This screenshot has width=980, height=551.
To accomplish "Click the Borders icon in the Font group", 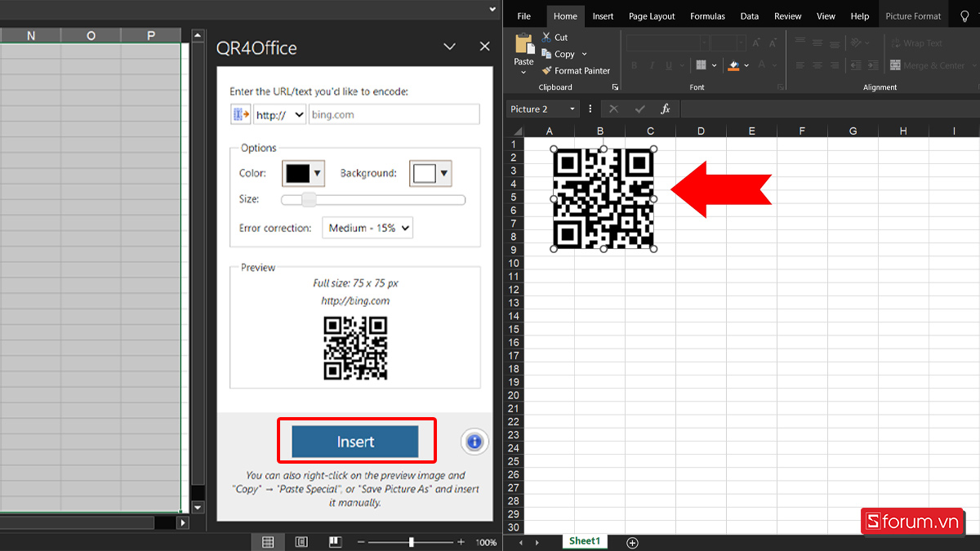I will [x=701, y=64].
